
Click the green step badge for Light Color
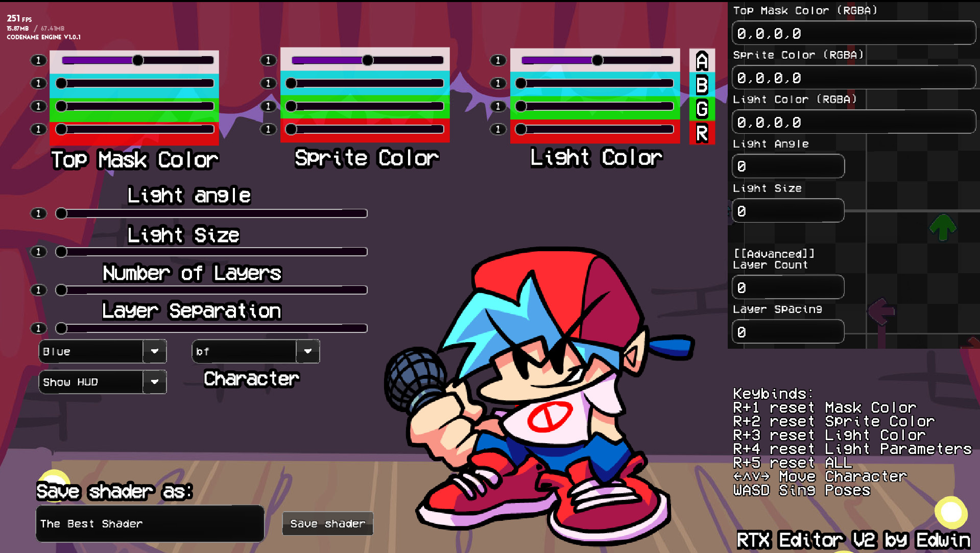(498, 106)
